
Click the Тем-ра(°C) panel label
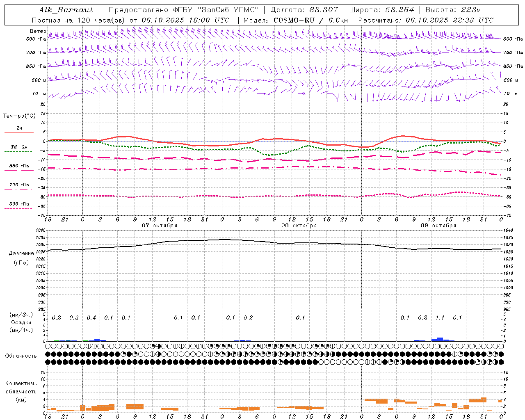point(19,116)
